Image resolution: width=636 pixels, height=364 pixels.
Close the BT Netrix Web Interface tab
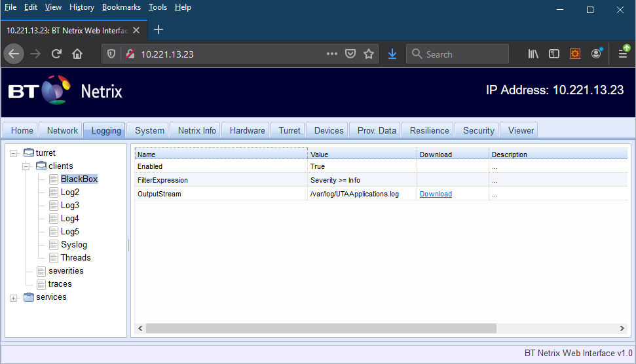pos(136,30)
